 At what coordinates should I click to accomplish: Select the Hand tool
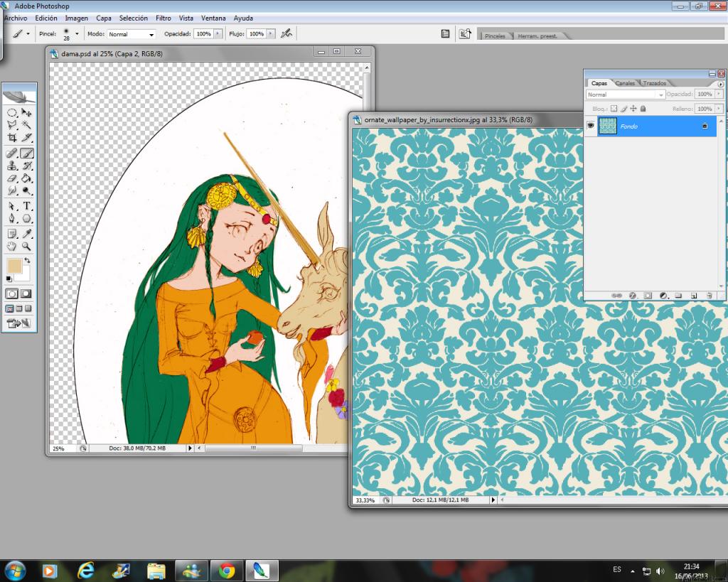[12, 247]
